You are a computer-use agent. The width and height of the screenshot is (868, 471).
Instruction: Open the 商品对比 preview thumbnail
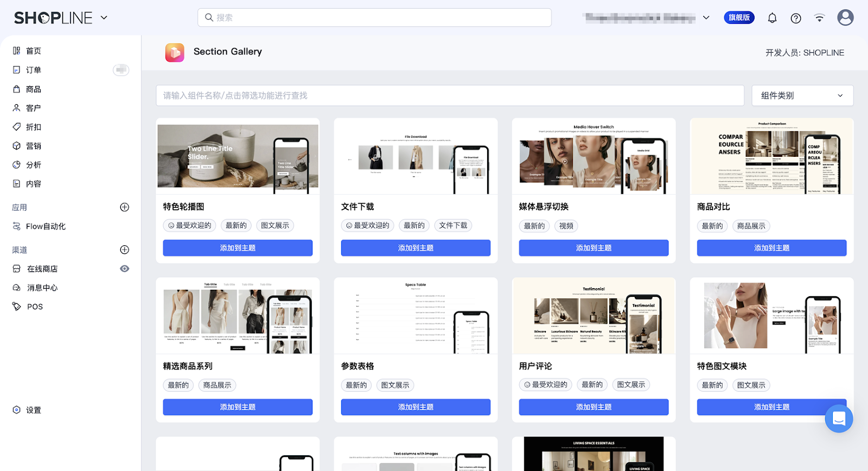(771, 157)
